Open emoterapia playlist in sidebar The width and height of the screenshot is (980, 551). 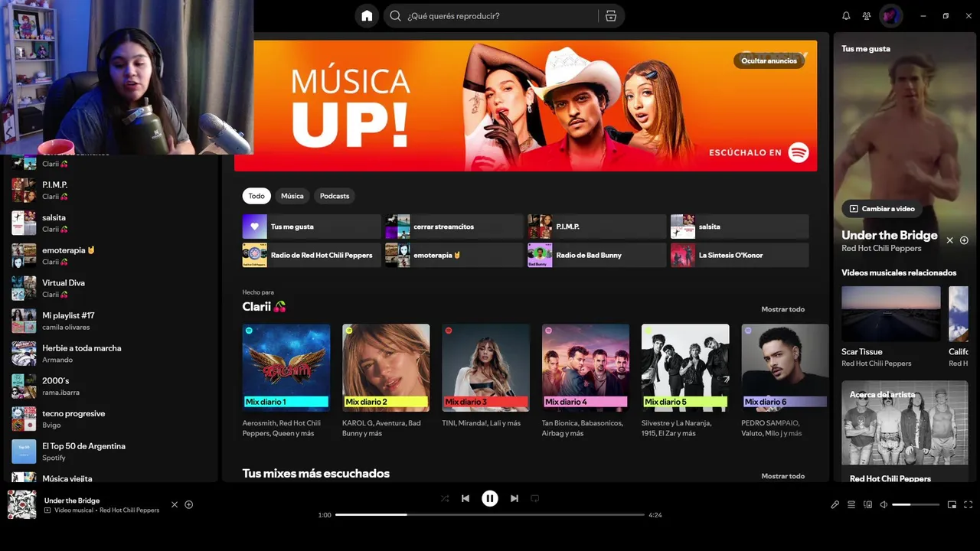coord(112,256)
